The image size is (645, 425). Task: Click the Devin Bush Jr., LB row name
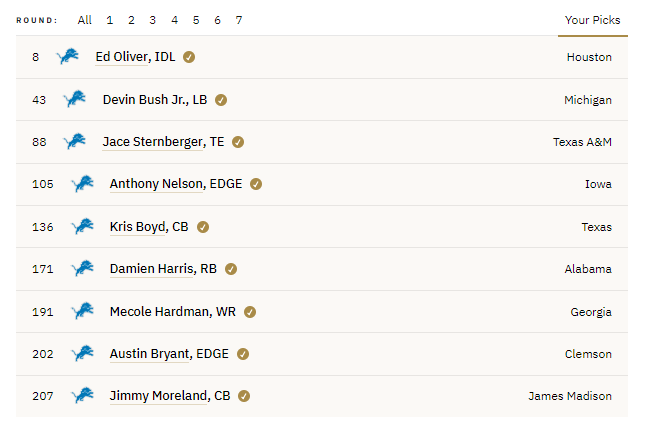coord(155,100)
